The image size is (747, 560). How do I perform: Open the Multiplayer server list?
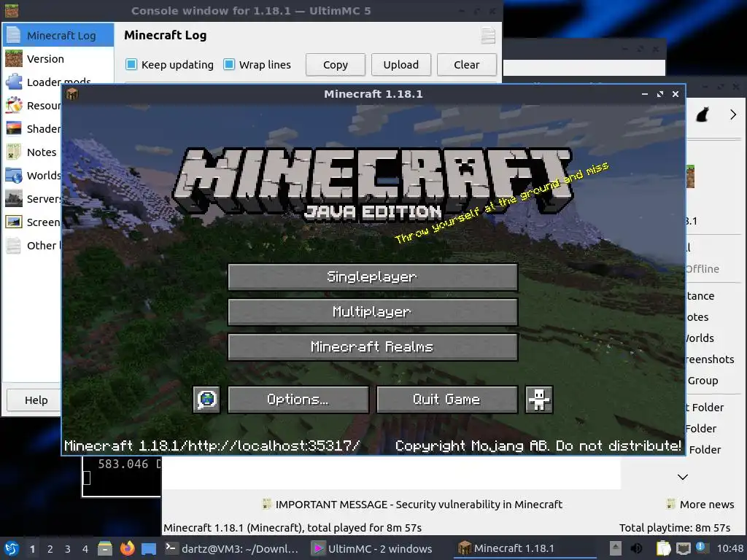click(x=373, y=312)
